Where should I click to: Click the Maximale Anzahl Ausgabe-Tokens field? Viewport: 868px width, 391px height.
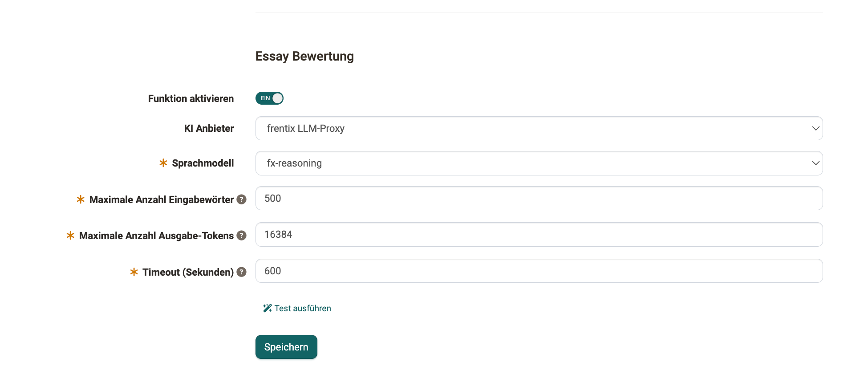[x=539, y=235]
